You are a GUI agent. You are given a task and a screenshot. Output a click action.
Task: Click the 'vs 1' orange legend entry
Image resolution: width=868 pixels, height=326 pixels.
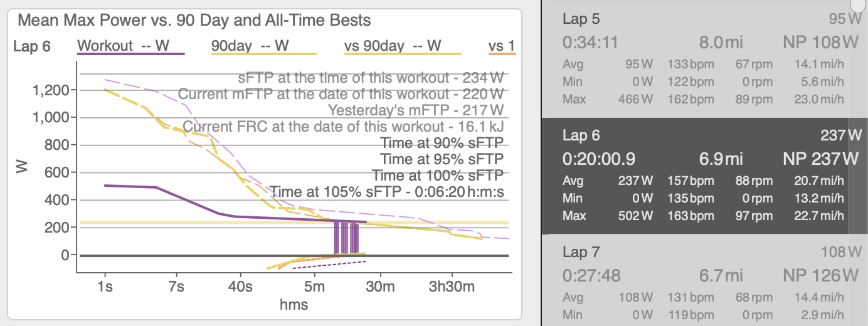tap(502, 46)
